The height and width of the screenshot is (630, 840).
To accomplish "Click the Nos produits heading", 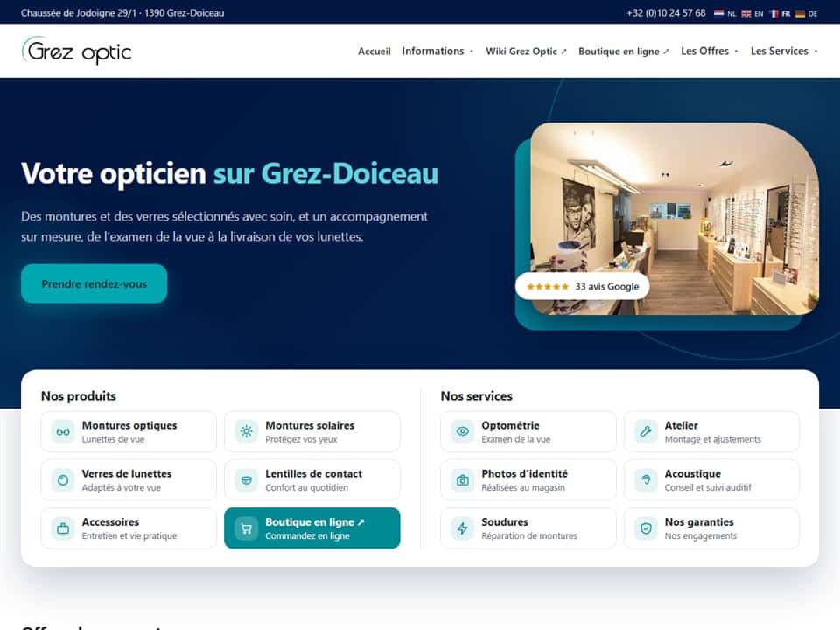I will tap(79, 395).
